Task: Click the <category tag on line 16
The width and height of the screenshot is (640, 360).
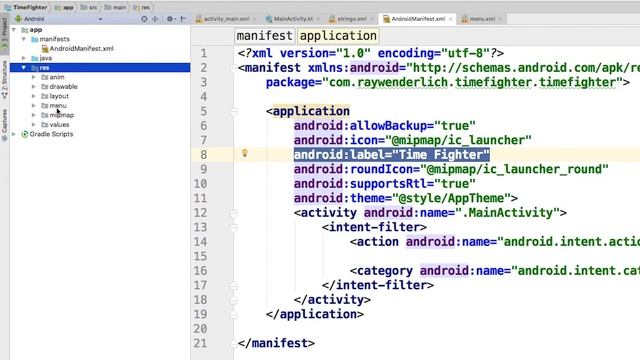Action: (x=381, y=271)
